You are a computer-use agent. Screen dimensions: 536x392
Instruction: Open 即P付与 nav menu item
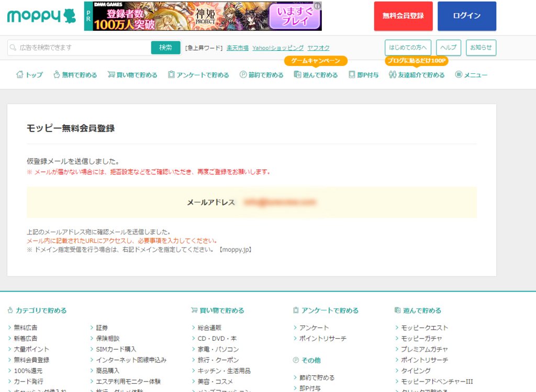[363, 75]
